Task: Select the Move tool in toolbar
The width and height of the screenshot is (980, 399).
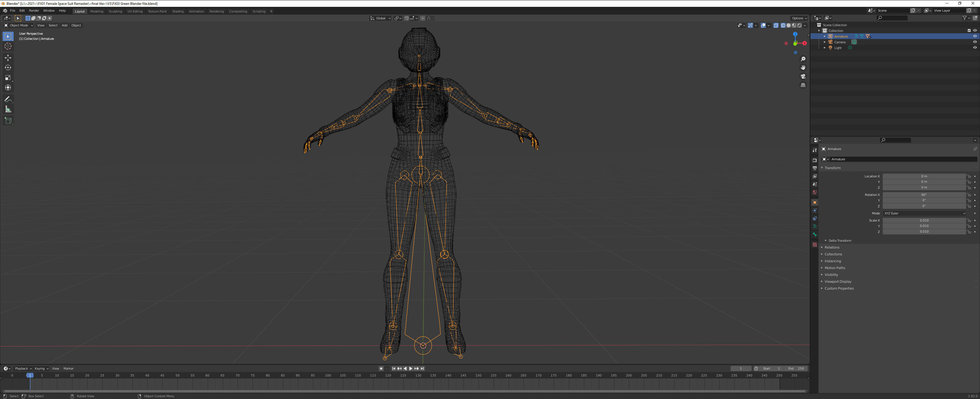Action: click(x=8, y=58)
